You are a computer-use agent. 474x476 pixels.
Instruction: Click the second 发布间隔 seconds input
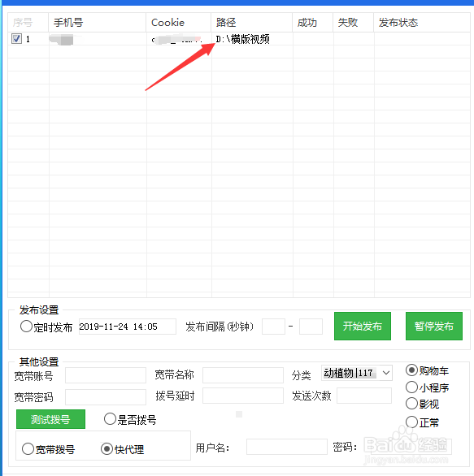[x=311, y=327]
